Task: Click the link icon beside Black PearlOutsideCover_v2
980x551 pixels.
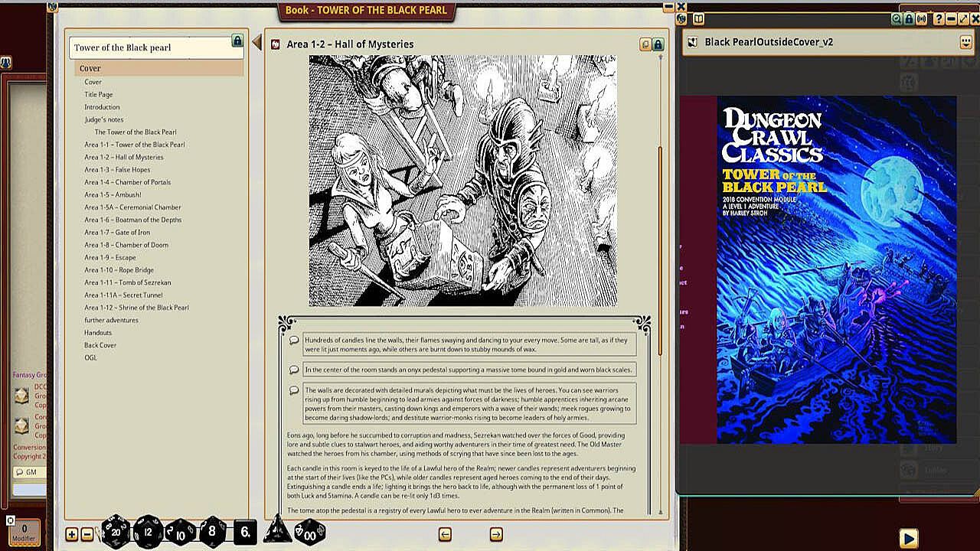Action: point(693,42)
